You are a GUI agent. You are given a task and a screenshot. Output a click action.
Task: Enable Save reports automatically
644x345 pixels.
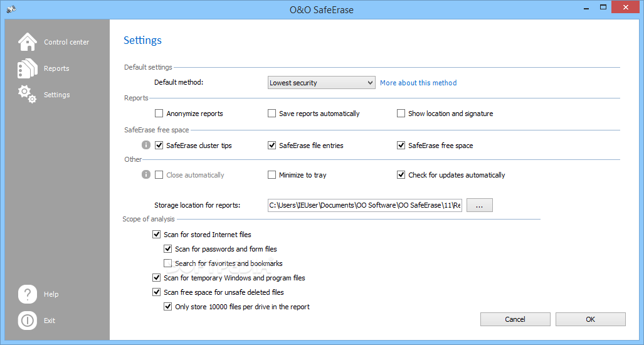coord(272,114)
